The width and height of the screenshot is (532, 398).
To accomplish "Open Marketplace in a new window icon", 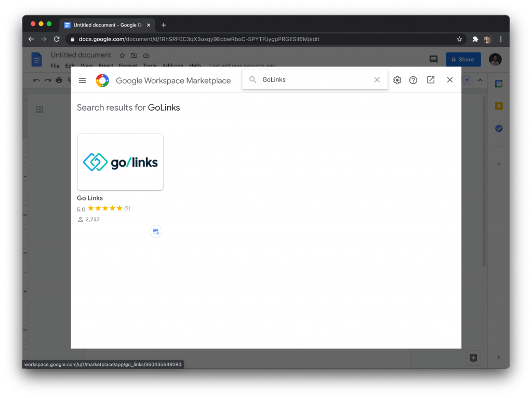I will [x=430, y=80].
